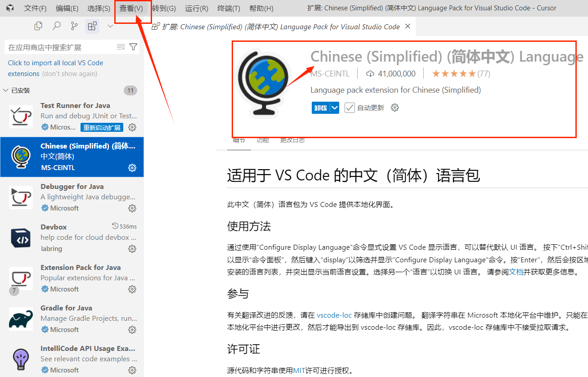Select Gradle for Java extension
The width and height of the screenshot is (588, 377).
point(72,319)
